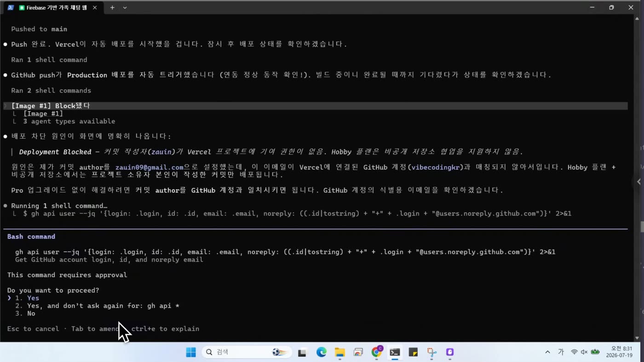
Task: Open the new-tab profile dropdown
Action: tap(125, 8)
